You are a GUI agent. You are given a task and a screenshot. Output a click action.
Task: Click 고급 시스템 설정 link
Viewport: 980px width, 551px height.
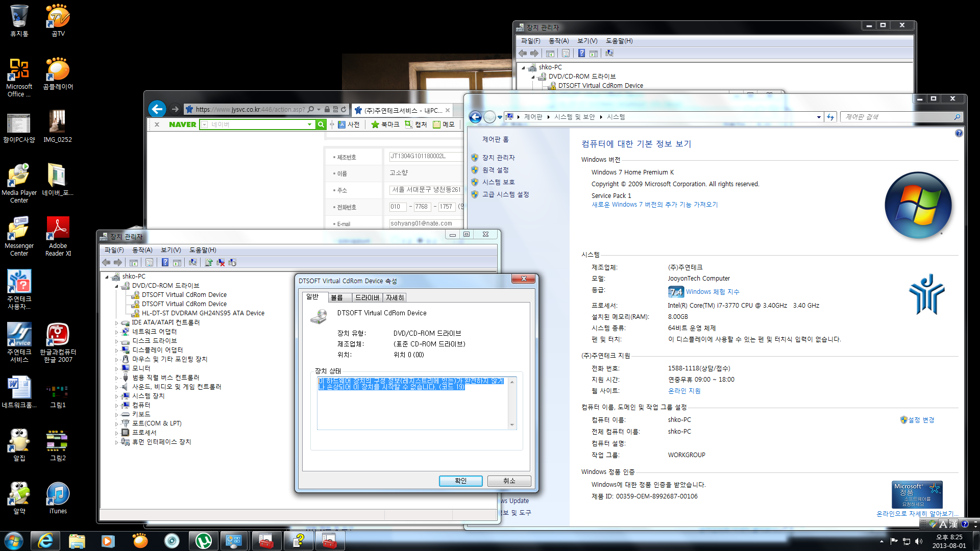(505, 194)
